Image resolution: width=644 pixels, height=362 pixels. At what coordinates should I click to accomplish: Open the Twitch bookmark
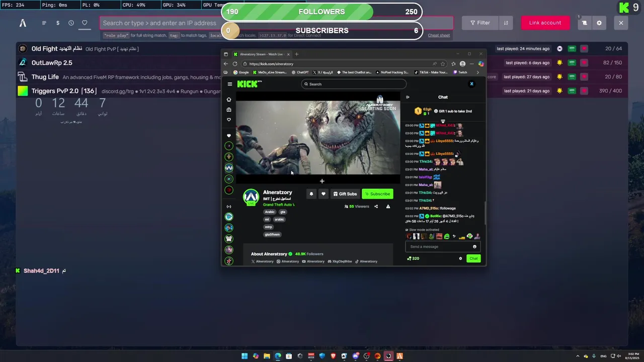point(460,72)
